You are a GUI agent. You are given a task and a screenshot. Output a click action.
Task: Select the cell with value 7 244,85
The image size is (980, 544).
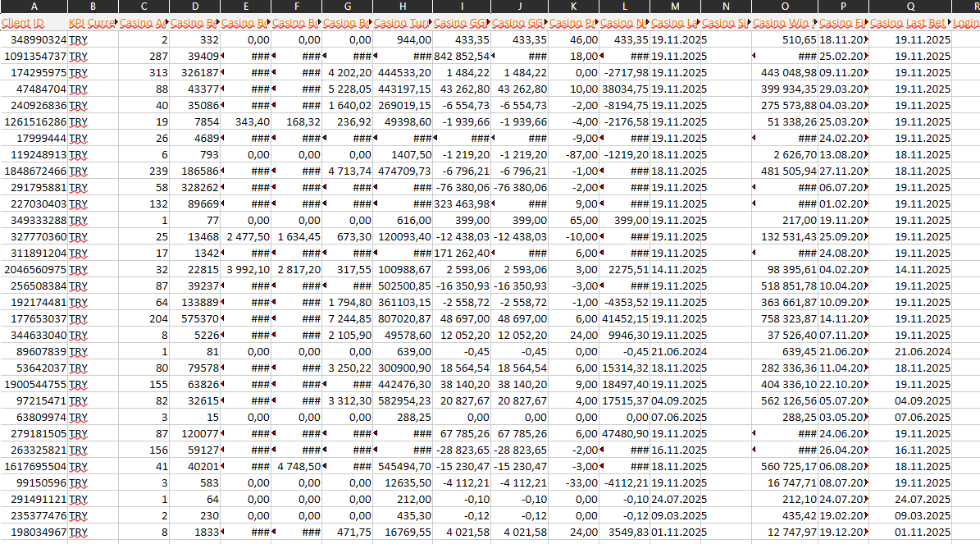(348, 318)
